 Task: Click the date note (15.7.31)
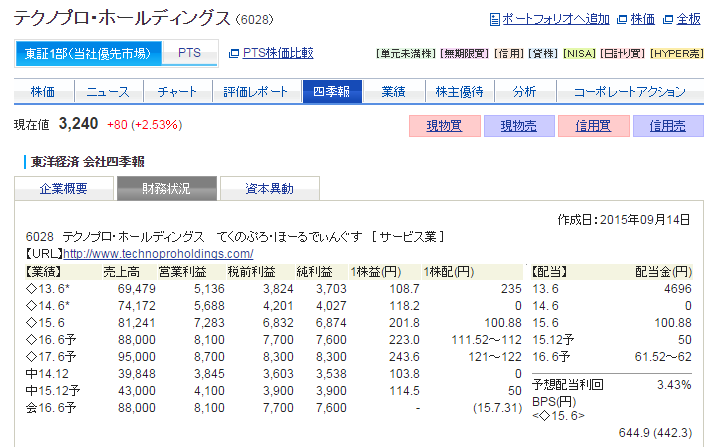click(x=497, y=407)
